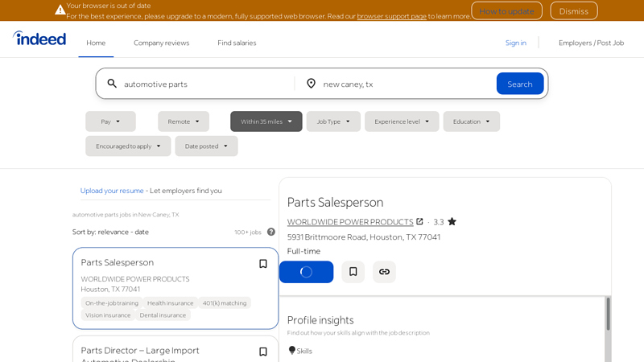Click the Upload your resume link

click(x=112, y=191)
